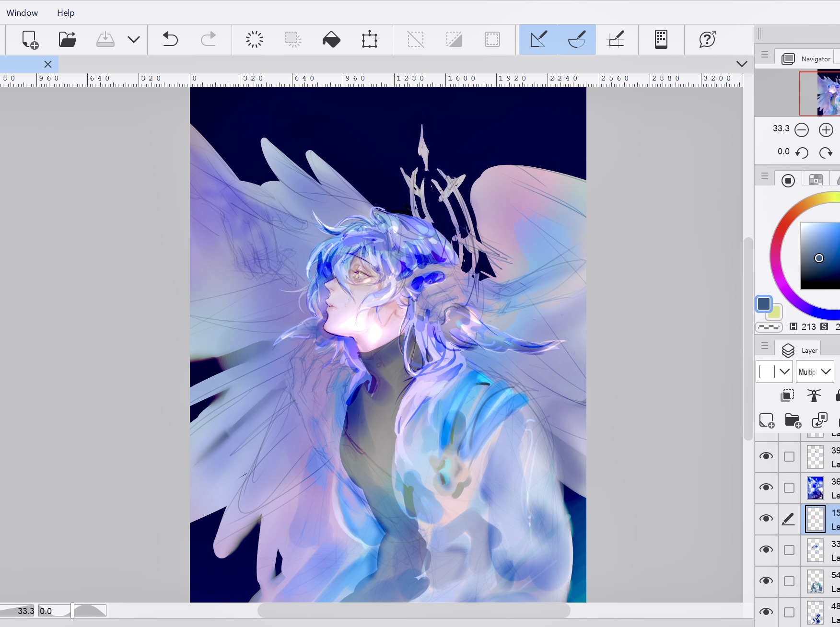Rotate canvas right in Navigator

pyautogui.click(x=826, y=153)
